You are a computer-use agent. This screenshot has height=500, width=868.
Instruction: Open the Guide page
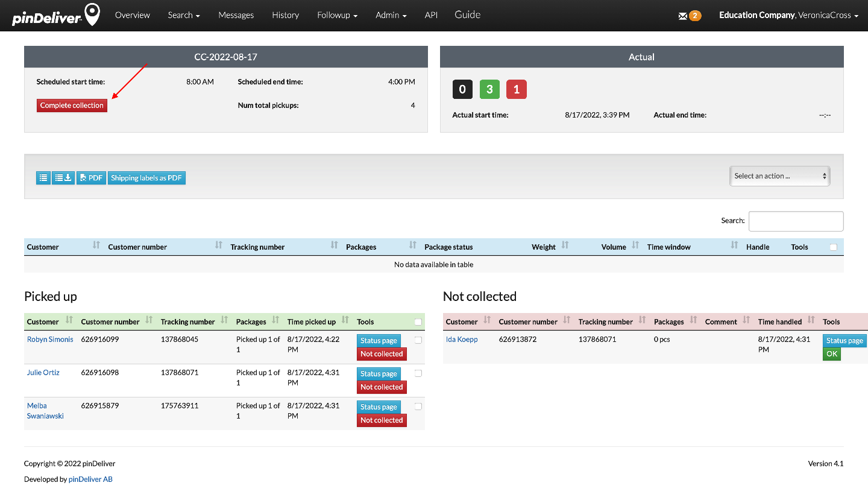click(468, 14)
